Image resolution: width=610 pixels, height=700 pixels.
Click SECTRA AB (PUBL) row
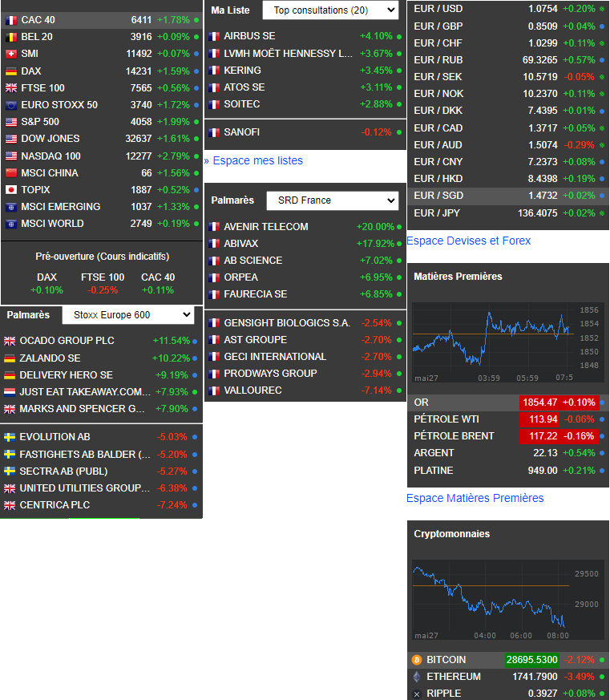coord(101,471)
